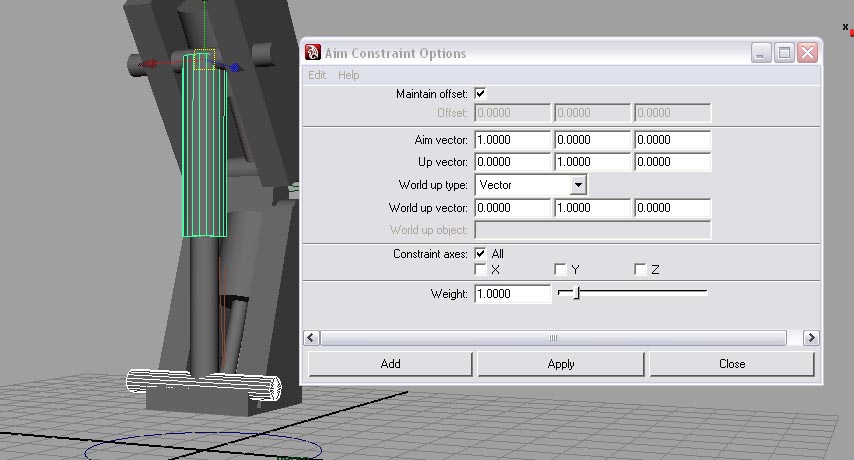The image size is (854, 460).
Task: Click the Weight value field
Action: (513, 294)
